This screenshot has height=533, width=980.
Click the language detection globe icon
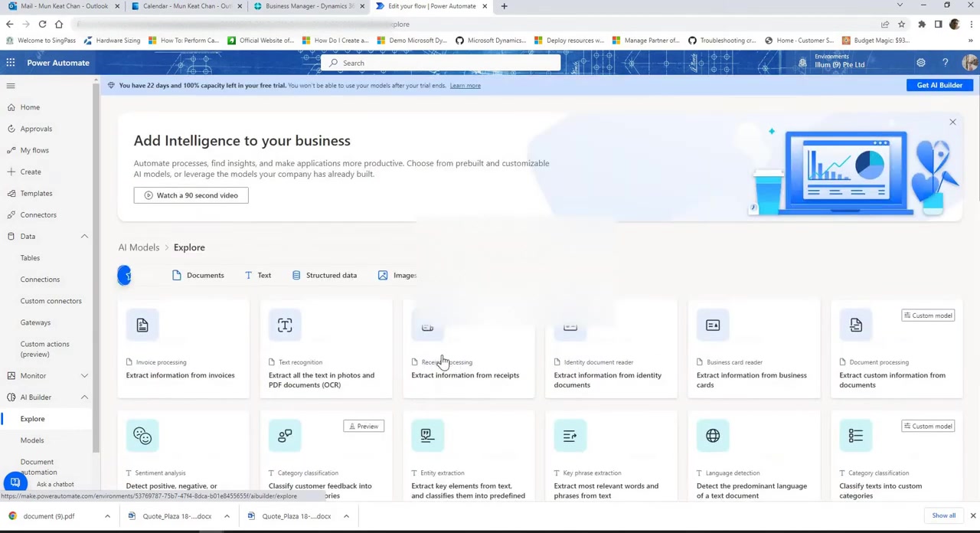713,436
